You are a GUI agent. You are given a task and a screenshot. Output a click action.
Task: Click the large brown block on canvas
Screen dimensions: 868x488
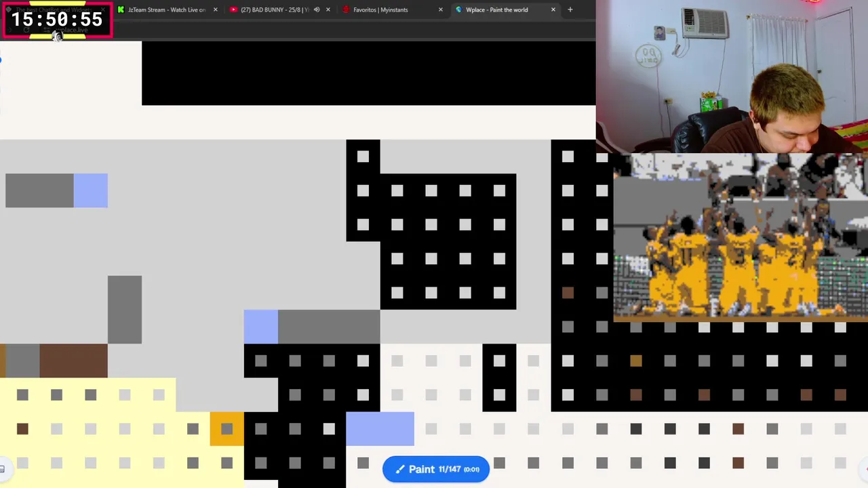click(x=73, y=361)
